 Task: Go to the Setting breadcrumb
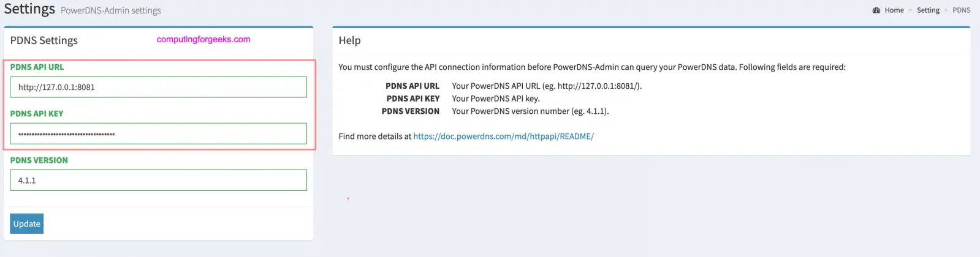(x=928, y=10)
